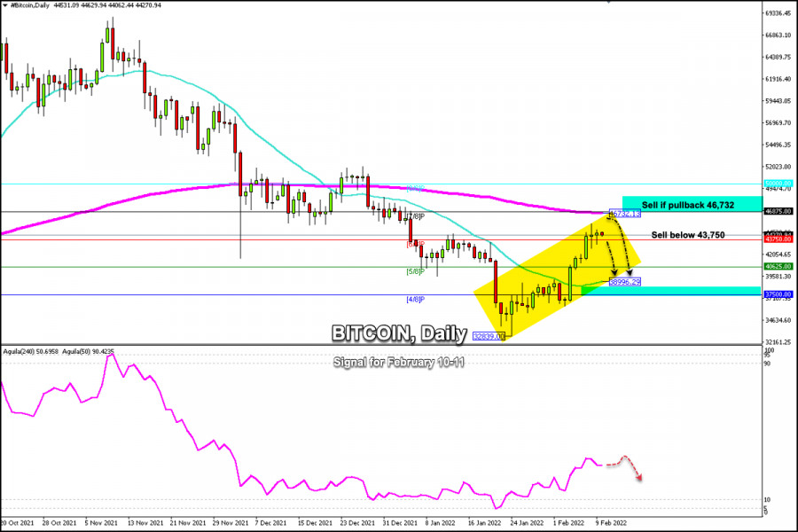The image size is (798, 532).
Task: Click the 13 Nov 2021 date label
Action: [145, 523]
